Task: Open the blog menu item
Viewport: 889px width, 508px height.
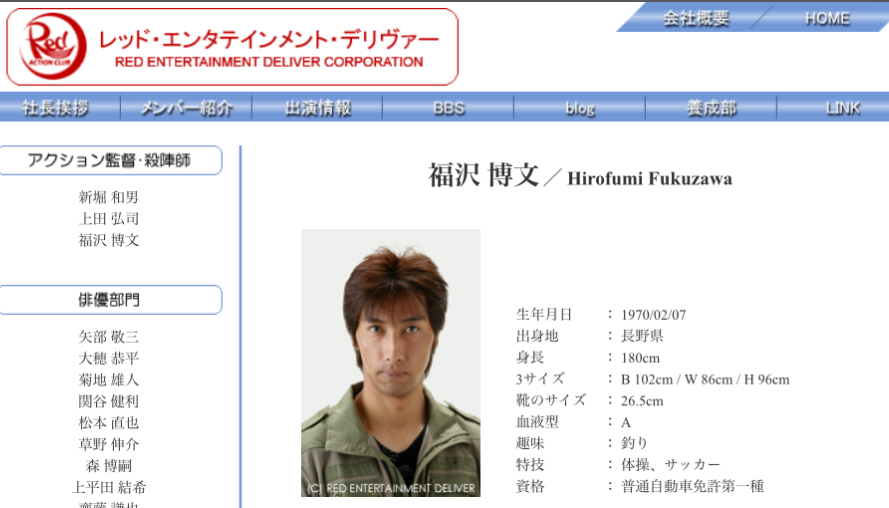Action: click(580, 108)
